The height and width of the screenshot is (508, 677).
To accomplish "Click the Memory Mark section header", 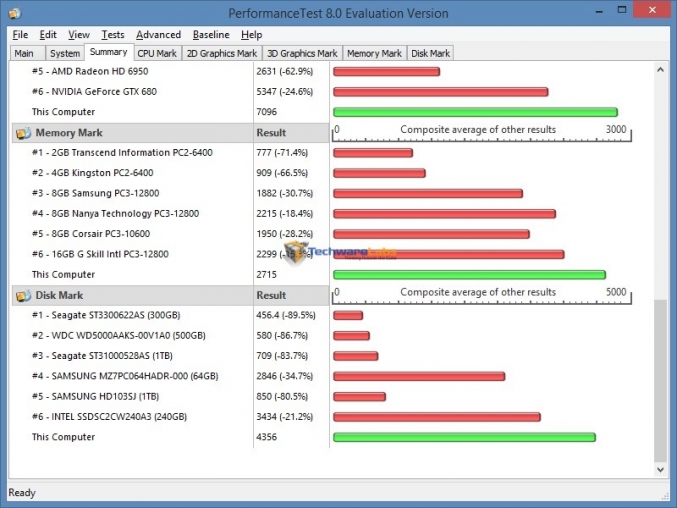I will pos(133,133).
